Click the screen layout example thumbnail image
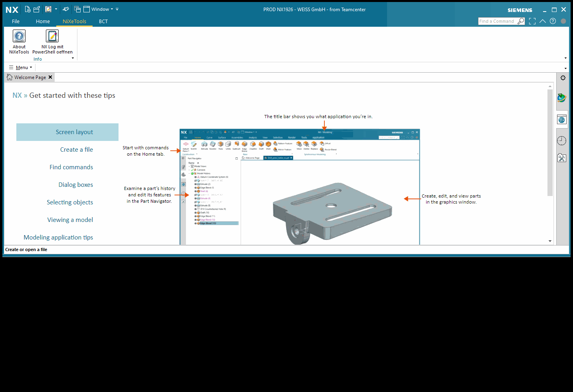This screenshot has height=392, width=573. pyautogui.click(x=300, y=187)
